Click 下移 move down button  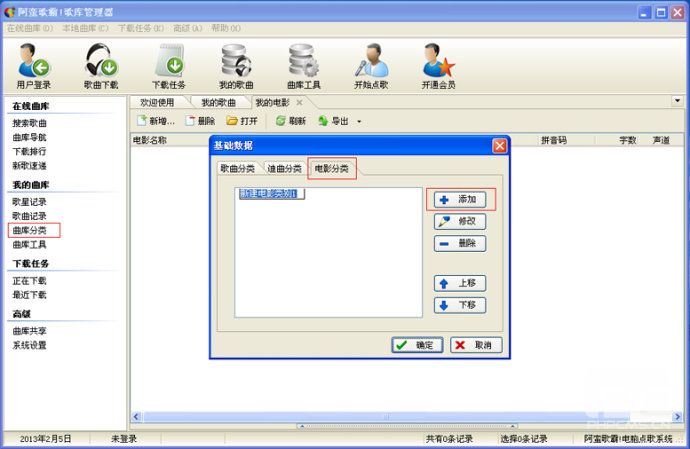(460, 305)
